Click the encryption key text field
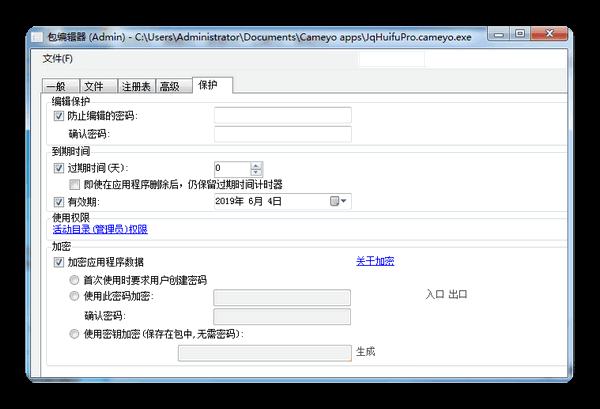This screenshot has height=409, width=600. tap(265, 353)
